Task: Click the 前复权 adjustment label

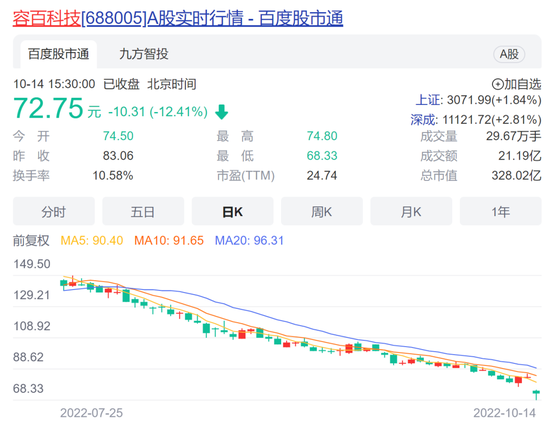Action: [x=31, y=241]
